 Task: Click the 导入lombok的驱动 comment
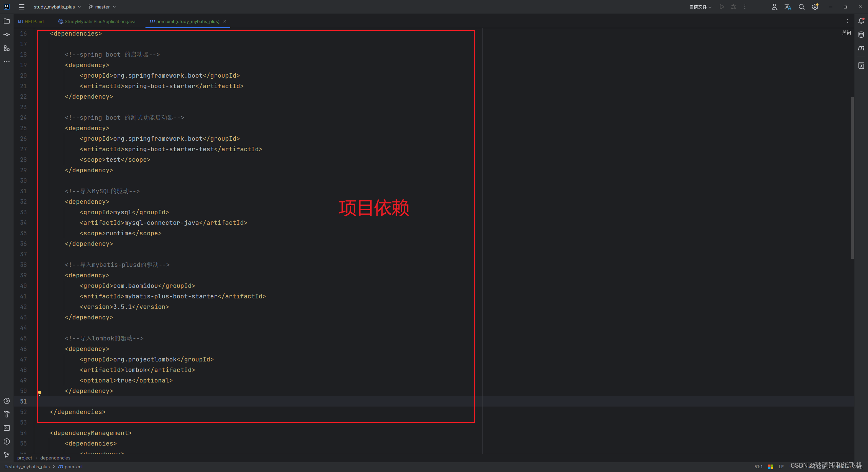click(104, 338)
